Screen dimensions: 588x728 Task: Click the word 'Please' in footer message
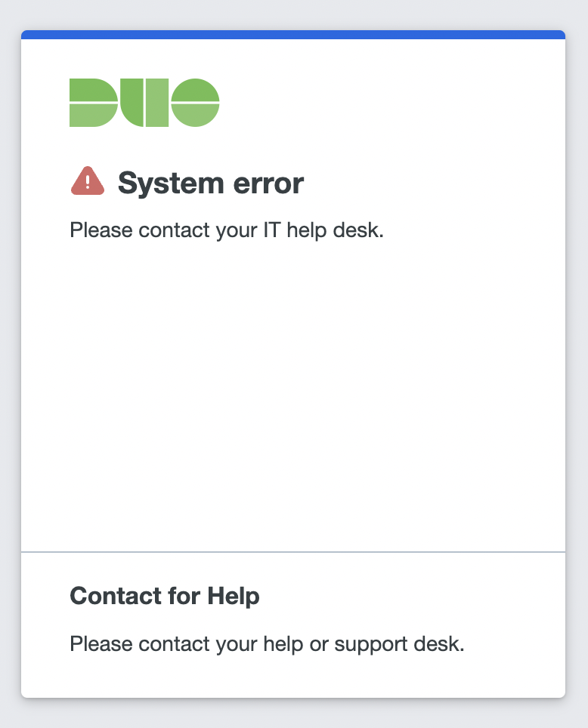click(101, 644)
